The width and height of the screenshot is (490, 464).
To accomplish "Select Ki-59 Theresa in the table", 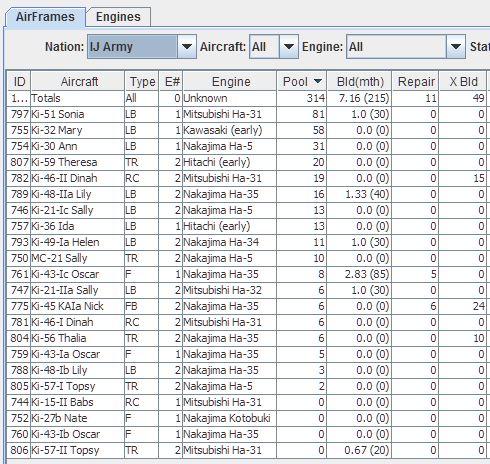I will click(77, 162).
